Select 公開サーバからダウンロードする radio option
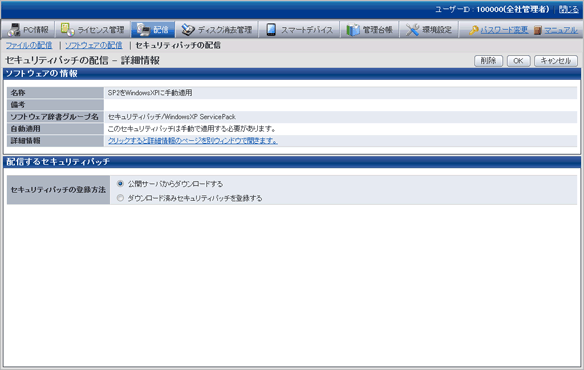 pyautogui.click(x=120, y=184)
